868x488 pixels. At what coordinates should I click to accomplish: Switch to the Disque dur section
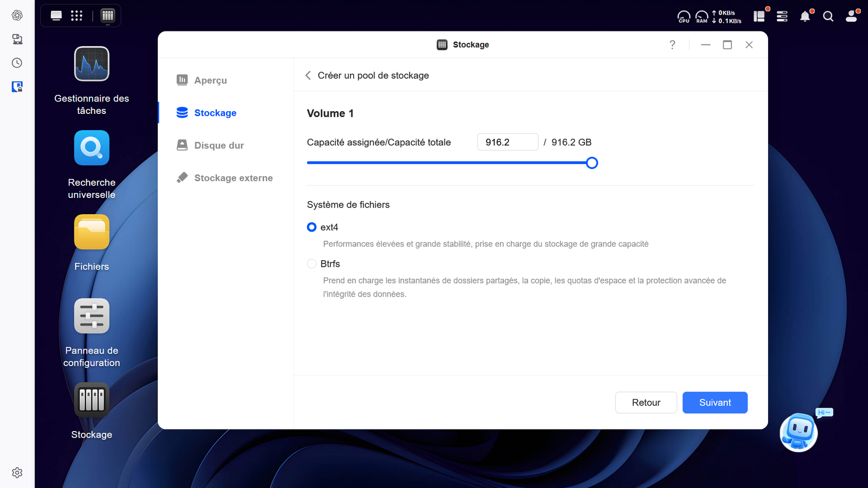(218, 145)
